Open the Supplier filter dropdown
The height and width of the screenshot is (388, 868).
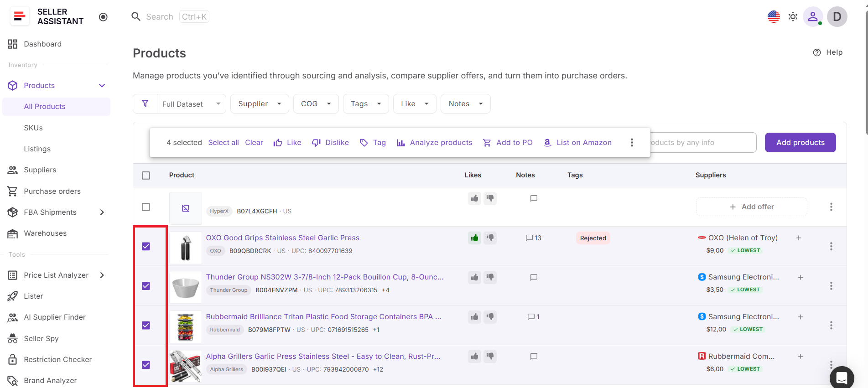(x=260, y=104)
